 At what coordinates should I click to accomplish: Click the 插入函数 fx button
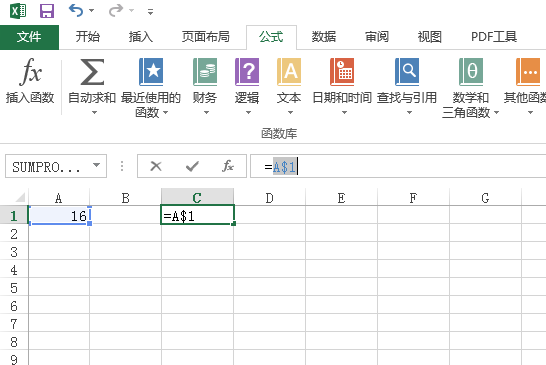click(x=30, y=81)
